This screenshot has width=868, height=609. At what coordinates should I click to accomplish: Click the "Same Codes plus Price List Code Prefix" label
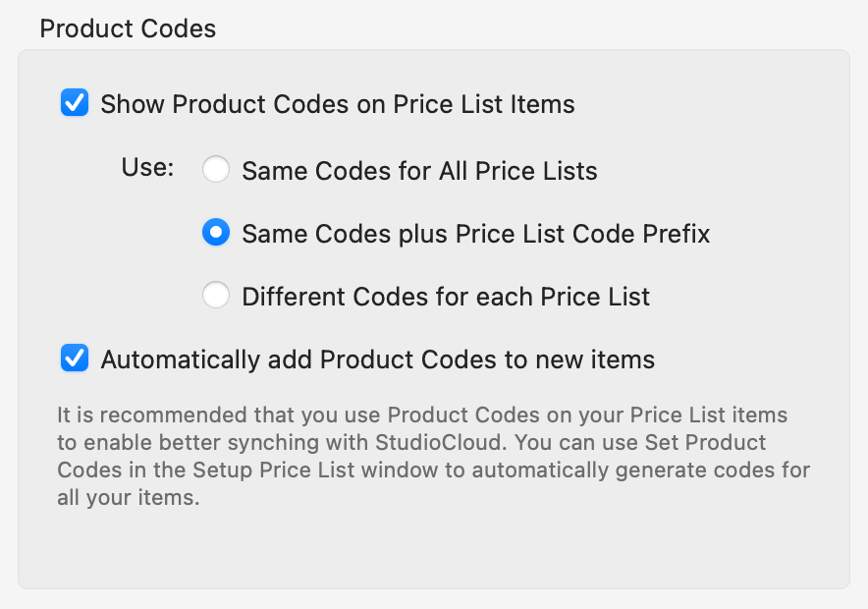pos(475,234)
